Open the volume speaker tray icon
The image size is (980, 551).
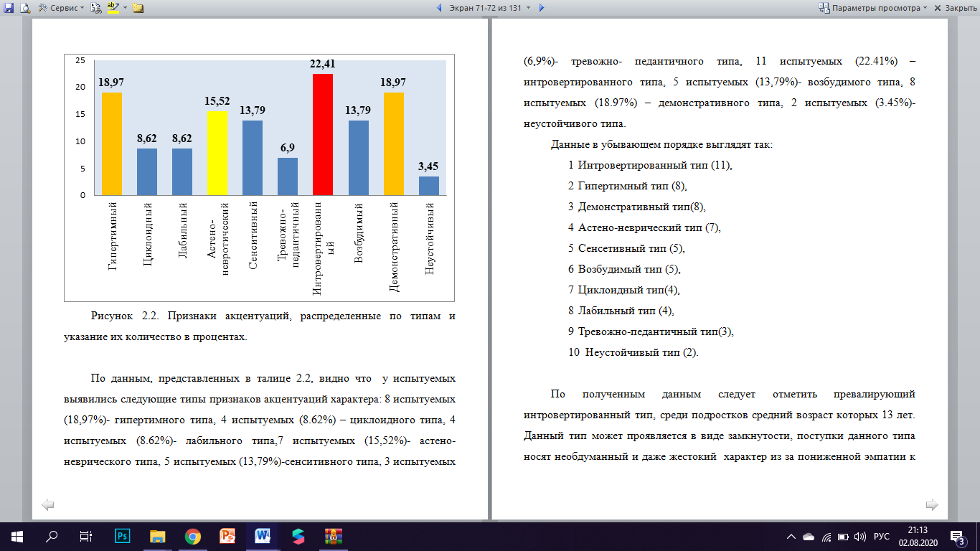pyautogui.click(x=861, y=537)
